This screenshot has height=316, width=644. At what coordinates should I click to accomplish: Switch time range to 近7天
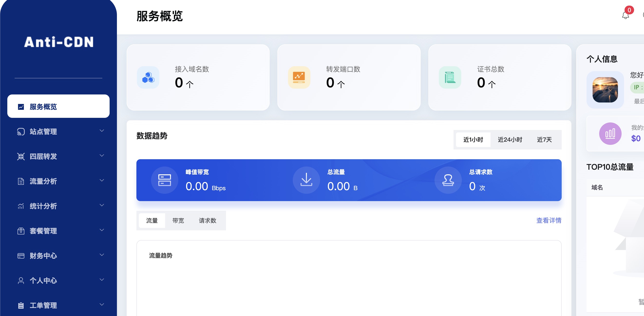point(544,140)
